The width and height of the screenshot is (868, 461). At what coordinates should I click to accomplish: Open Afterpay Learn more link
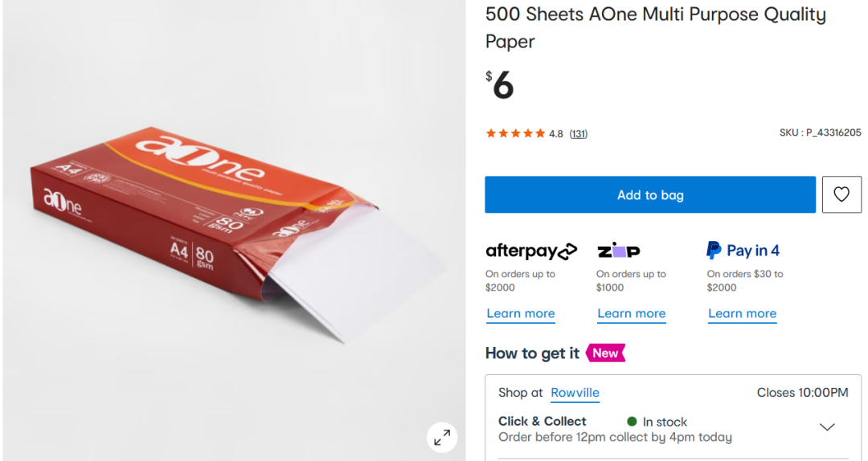pos(521,313)
